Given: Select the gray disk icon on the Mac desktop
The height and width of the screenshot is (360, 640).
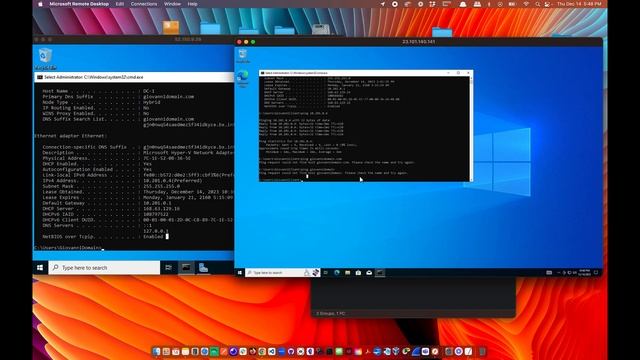Looking at the screenshot, I should coord(320,29).
